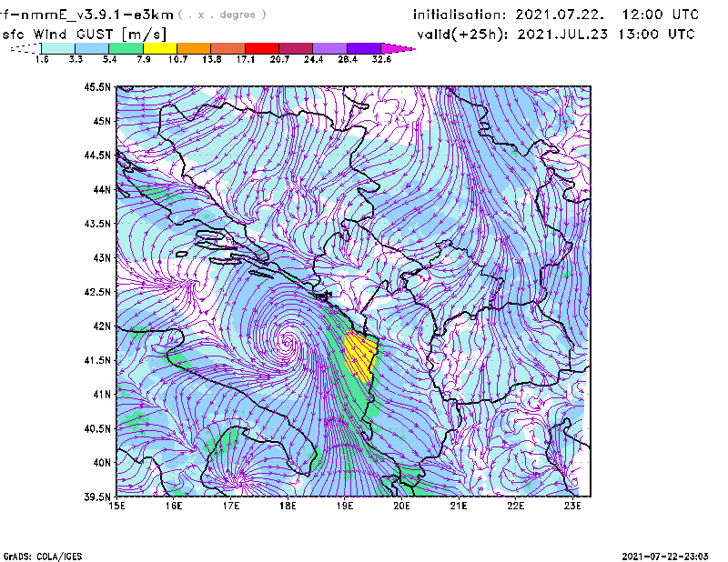Pick the orange legend swatch above 10.7
Image resolution: width=728 pixels, height=562 pixels.
194,48
